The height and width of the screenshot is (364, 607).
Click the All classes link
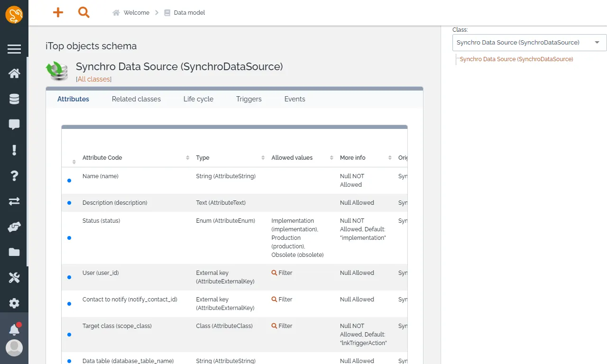(x=94, y=79)
